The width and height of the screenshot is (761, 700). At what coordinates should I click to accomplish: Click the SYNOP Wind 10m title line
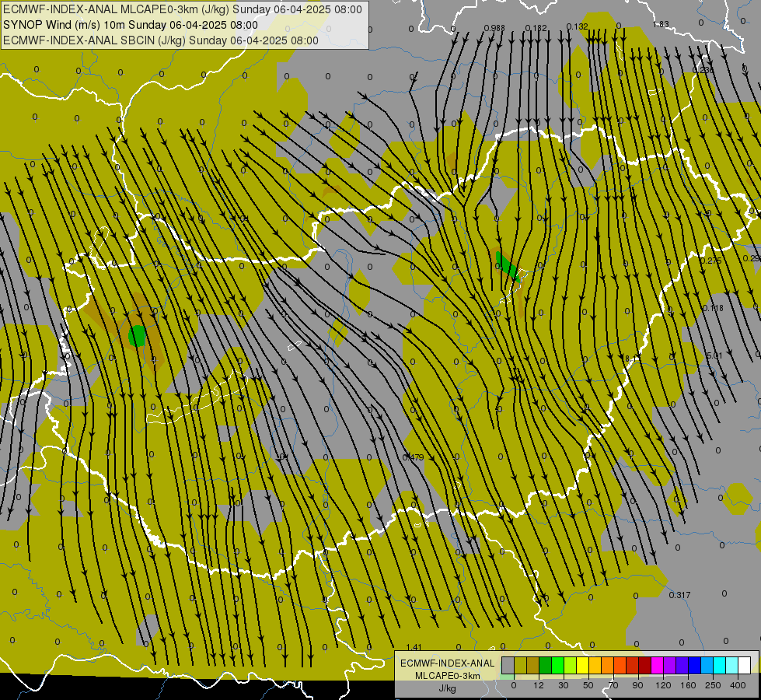click(x=131, y=25)
